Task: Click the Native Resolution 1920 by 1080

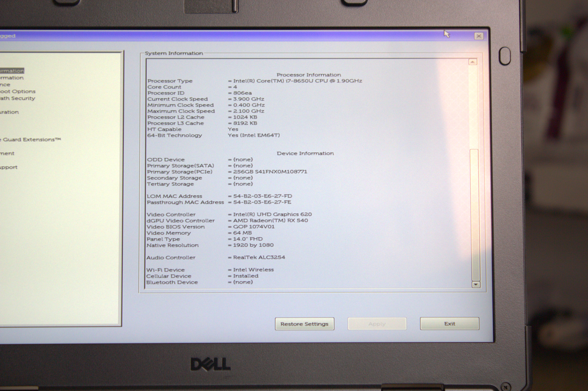Action: pos(253,245)
